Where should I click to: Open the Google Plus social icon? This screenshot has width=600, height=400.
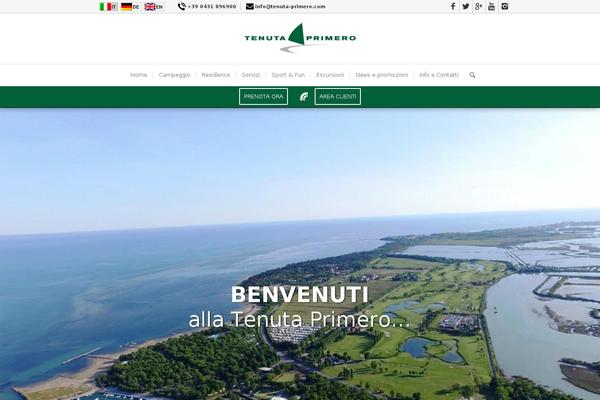pyautogui.click(x=479, y=6)
